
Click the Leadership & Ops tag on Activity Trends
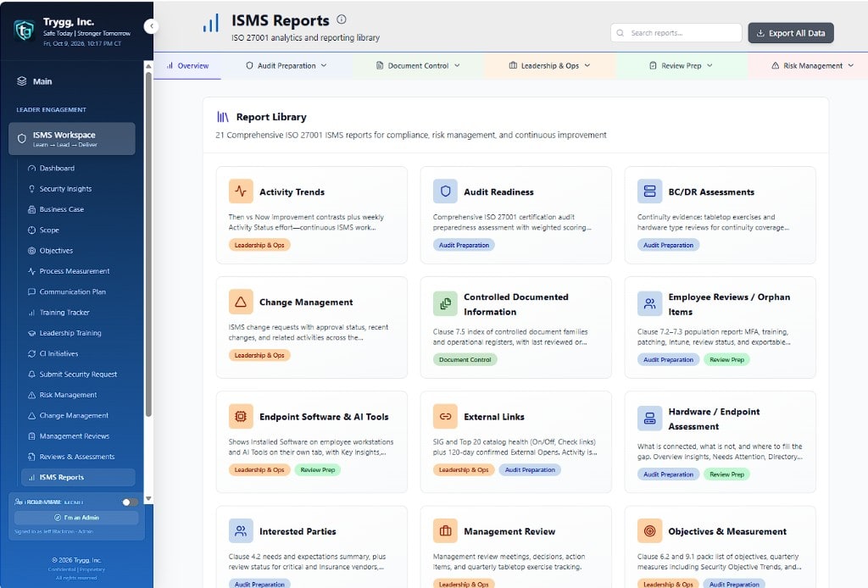(259, 245)
